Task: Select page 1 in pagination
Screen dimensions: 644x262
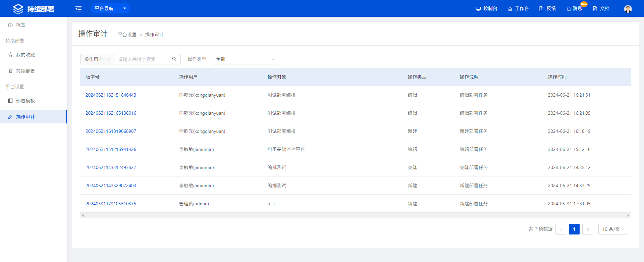Action: 574,229
